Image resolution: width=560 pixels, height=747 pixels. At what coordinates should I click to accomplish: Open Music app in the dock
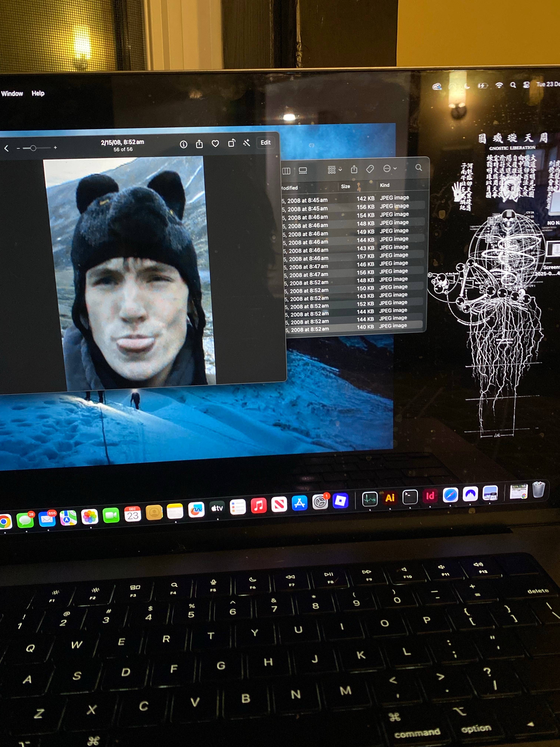tap(259, 505)
